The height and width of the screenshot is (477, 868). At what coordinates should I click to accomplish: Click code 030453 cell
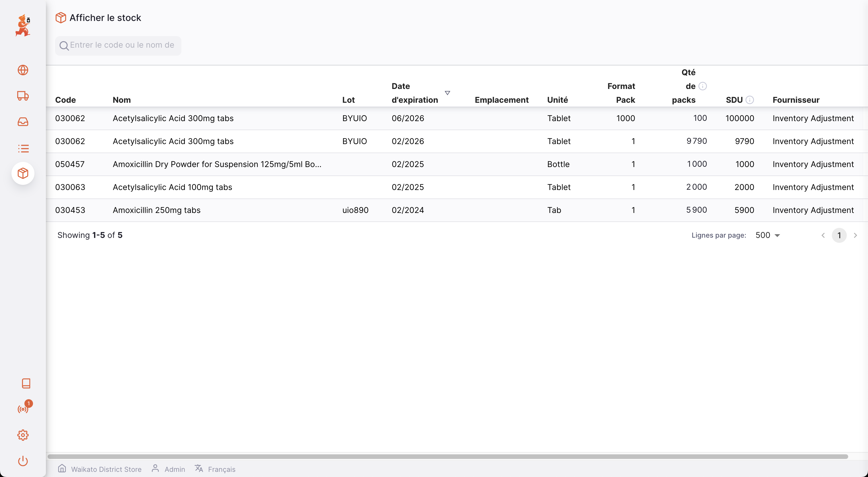click(70, 210)
